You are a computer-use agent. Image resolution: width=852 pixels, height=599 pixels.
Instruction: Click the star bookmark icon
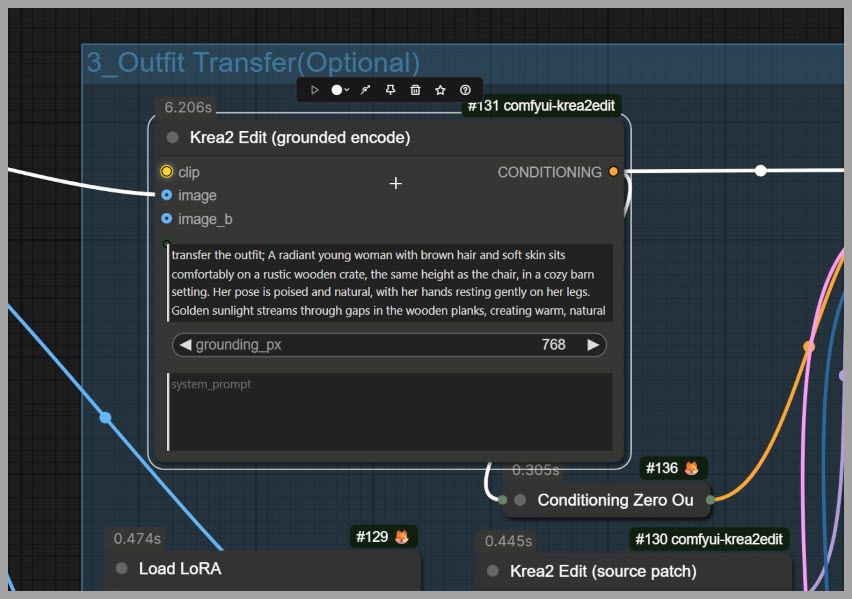(x=440, y=90)
